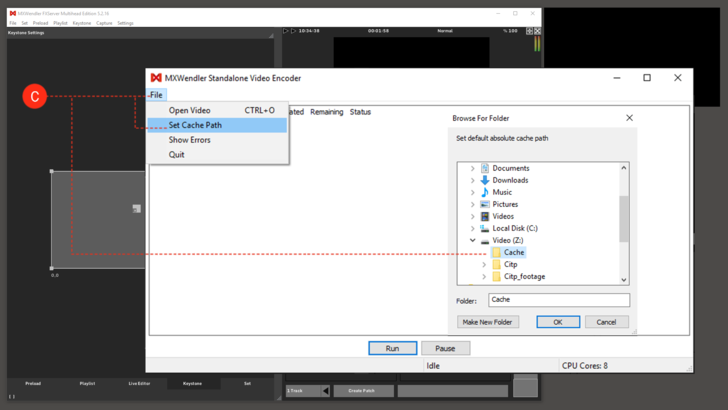This screenshot has width=728, height=410.
Task: Click the FXServer preview fullscreen cross icon
Action: (537, 31)
